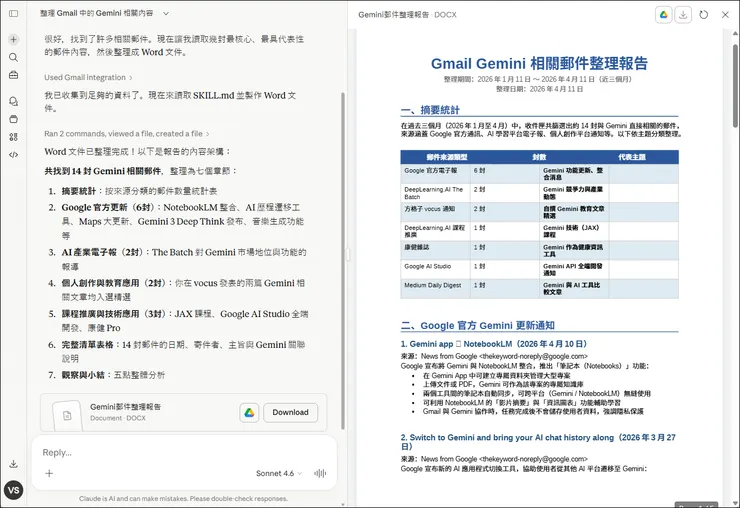
Task: Click the Download button on file card
Action: point(290,412)
